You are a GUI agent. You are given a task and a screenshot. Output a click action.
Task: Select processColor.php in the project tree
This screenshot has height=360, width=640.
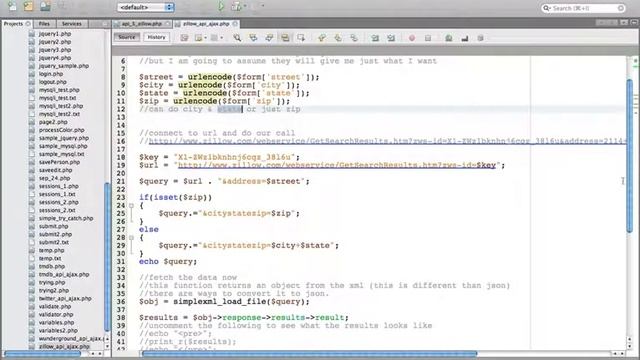coord(62,130)
